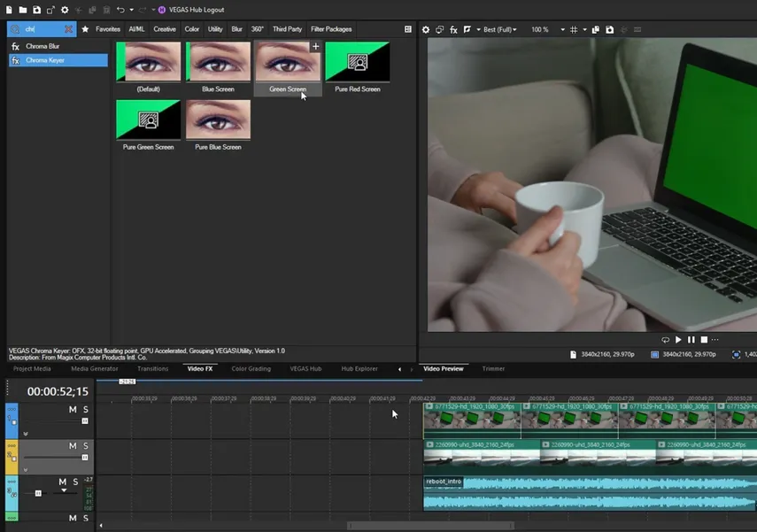Switch to the Project Media tab
Viewport: 757px width, 532px height.
point(32,369)
